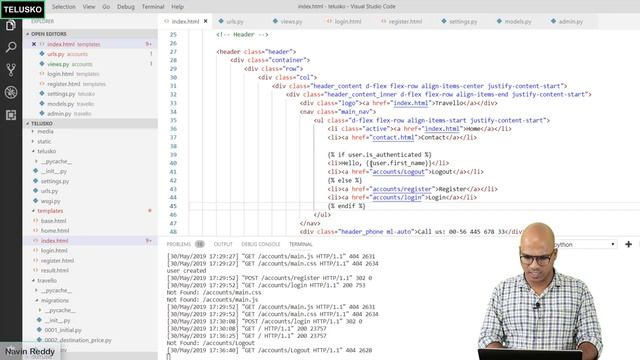Open wsgi.py file

point(51,201)
